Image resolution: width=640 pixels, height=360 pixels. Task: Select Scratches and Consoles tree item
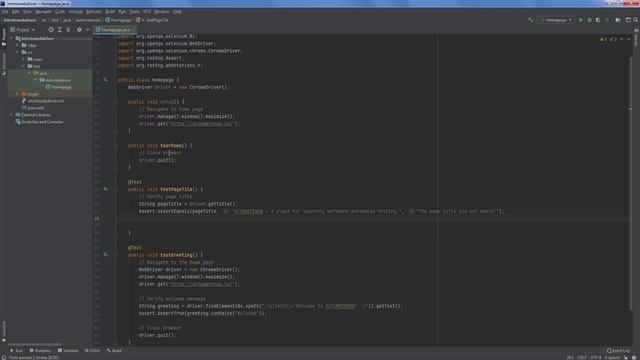click(39, 122)
